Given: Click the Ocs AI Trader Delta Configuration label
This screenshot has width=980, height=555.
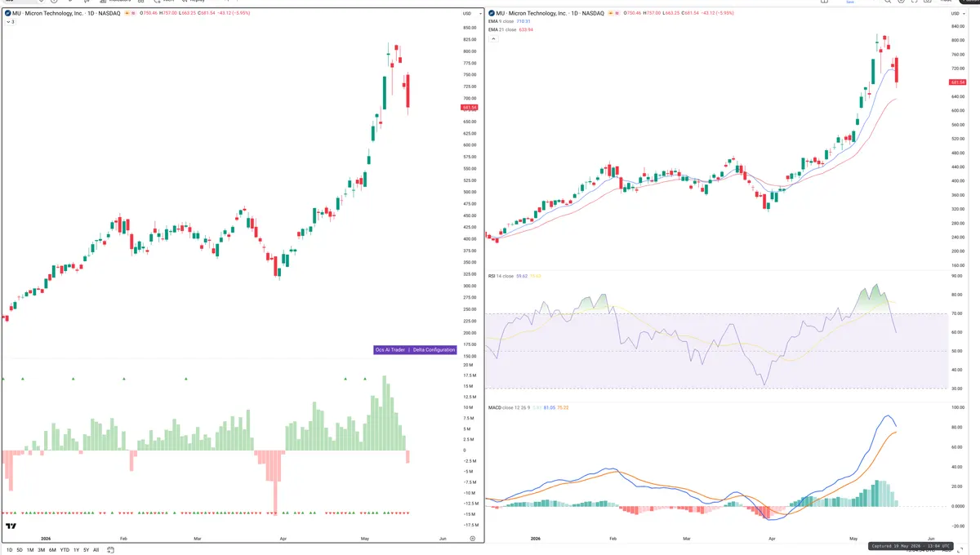Looking at the screenshot, I should (415, 349).
